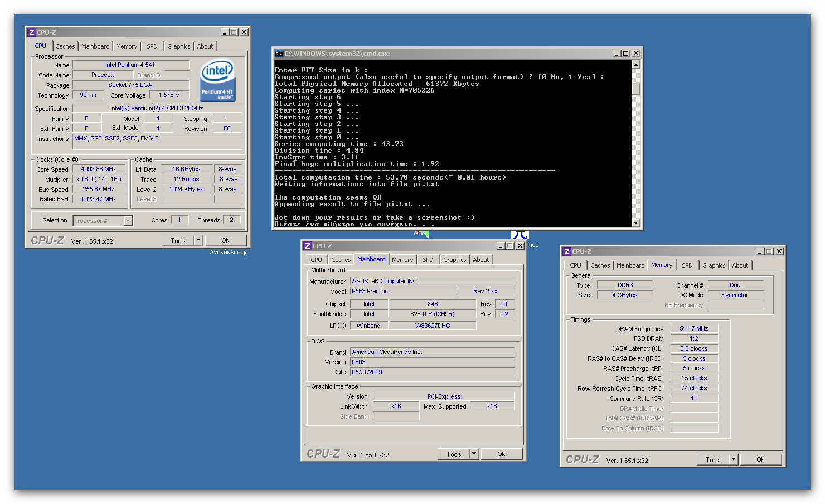
Task: Click the tRFC 74 clocks value
Action: pyautogui.click(x=694, y=388)
